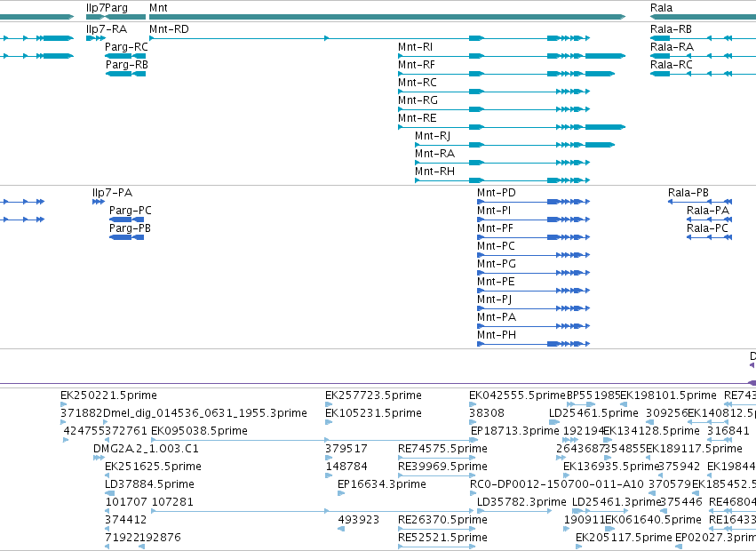Image resolution: width=756 pixels, height=551 pixels.
Task: Select transcript Mnt-RH label
Action: 435,172
